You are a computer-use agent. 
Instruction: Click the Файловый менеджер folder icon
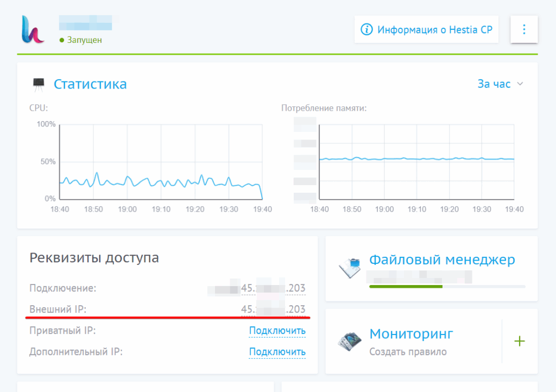click(x=350, y=267)
